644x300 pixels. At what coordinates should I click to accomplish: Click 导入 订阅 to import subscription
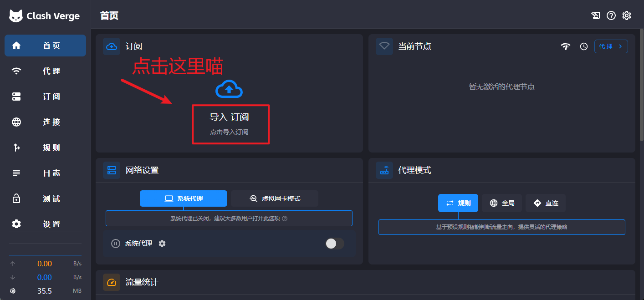point(229,117)
